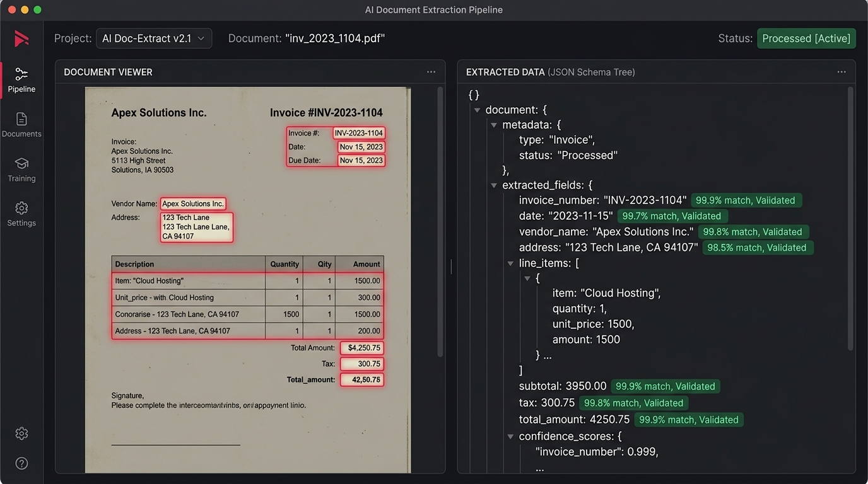Collapse the document node
Image resolution: width=868 pixels, height=484 pixels.
(477, 110)
